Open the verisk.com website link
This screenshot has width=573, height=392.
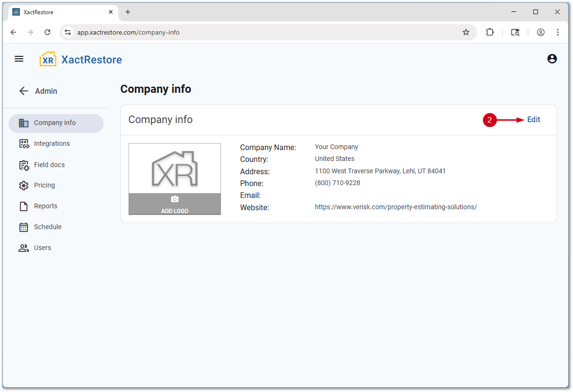pyautogui.click(x=395, y=207)
